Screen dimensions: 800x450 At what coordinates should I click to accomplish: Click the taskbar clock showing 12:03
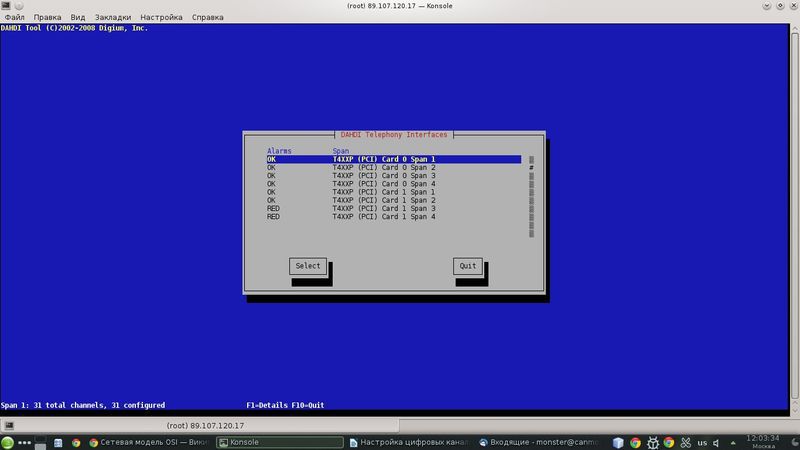tap(763, 442)
